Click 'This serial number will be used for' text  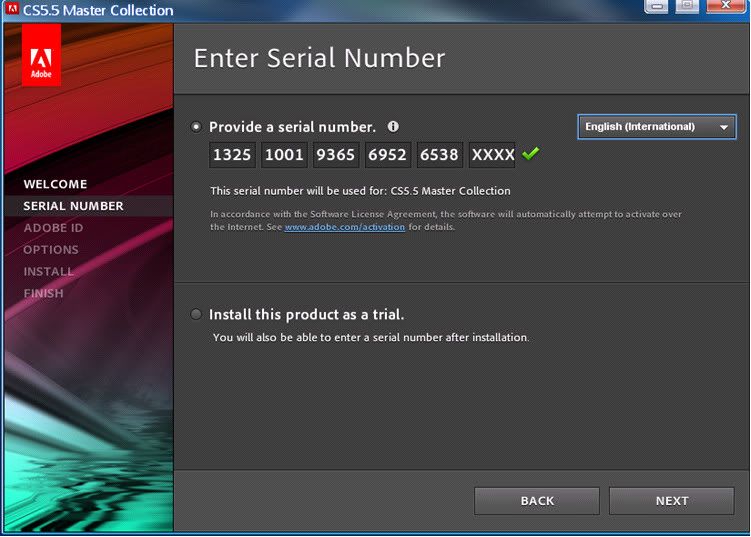click(x=360, y=191)
